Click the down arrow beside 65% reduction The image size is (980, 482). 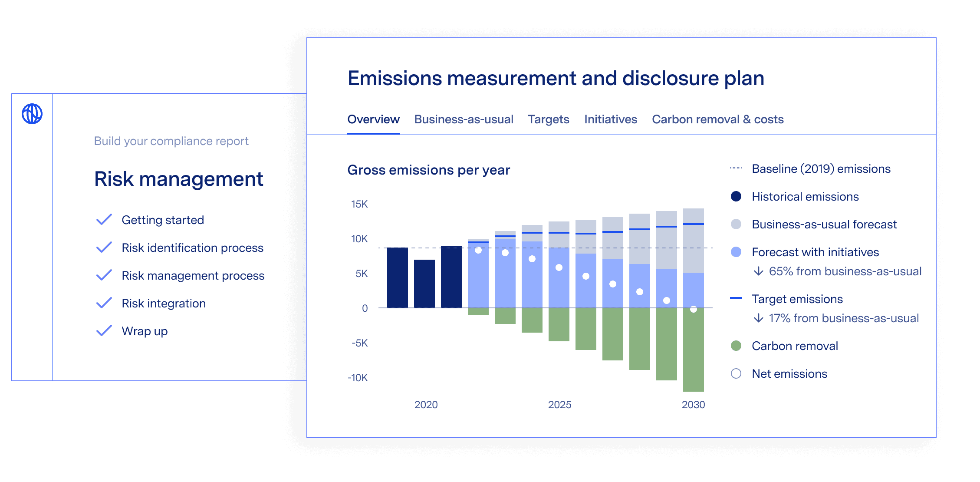tap(758, 271)
